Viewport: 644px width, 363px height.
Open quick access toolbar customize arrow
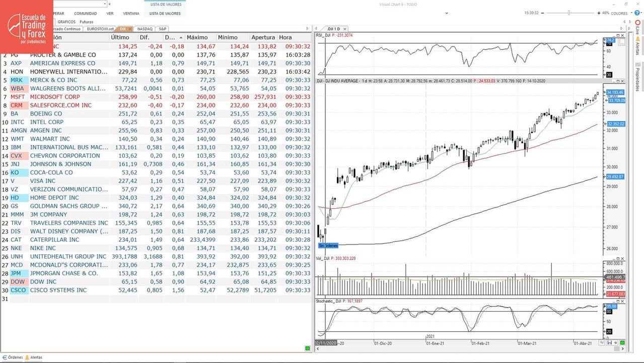[x=110, y=4]
